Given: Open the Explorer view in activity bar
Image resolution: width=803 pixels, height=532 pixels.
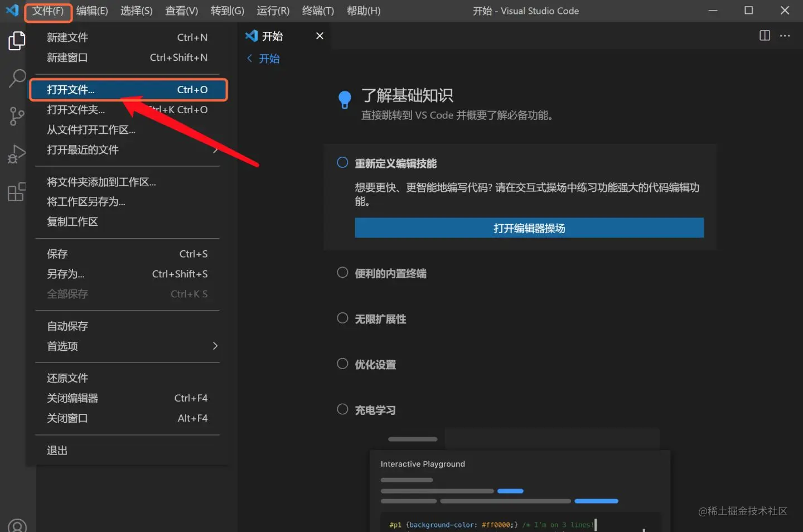Looking at the screenshot, I should pos(17,41).
